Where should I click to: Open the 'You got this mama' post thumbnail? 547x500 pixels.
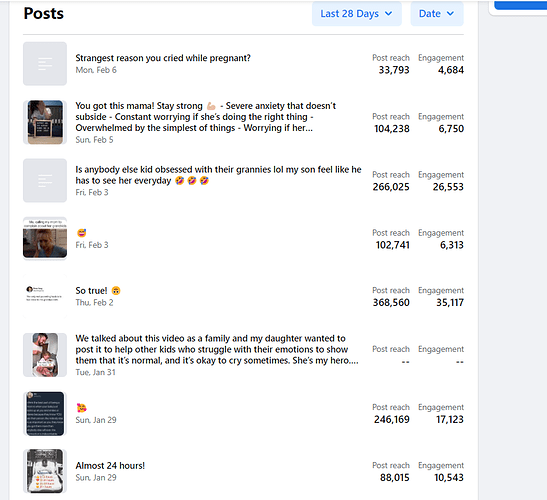tap(45, 122)
